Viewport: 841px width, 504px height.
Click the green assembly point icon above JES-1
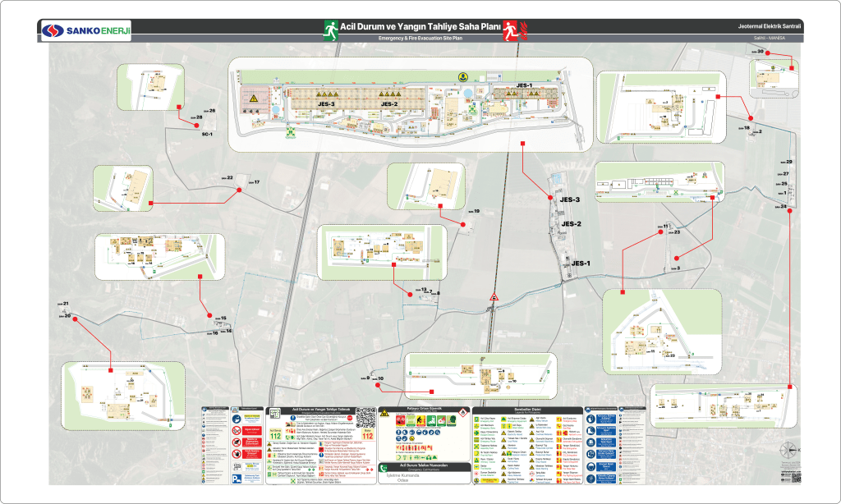462,76
